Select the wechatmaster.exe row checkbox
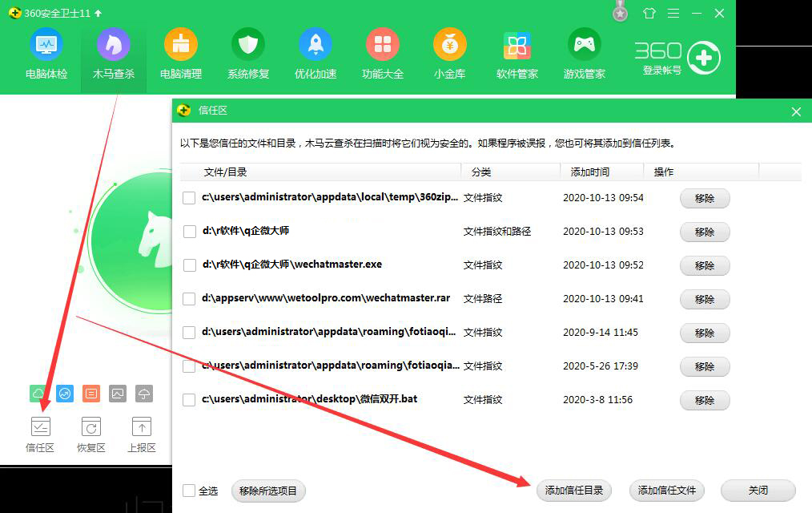This screenshot has height=513, width=812. [x=189, y=265]
